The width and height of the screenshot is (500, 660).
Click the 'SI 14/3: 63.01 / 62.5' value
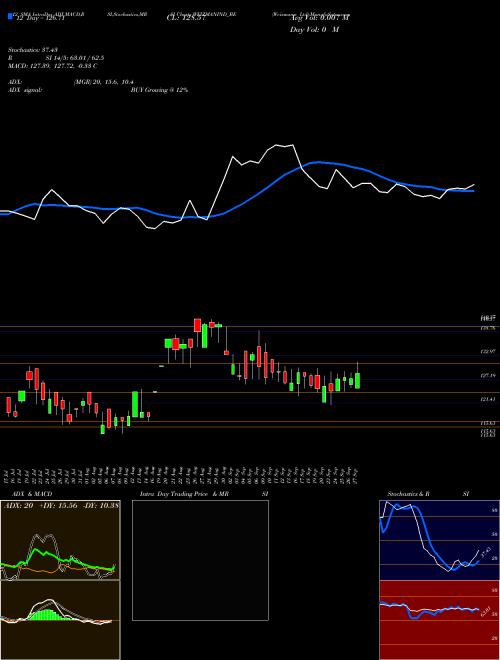(x=75, y=58)
